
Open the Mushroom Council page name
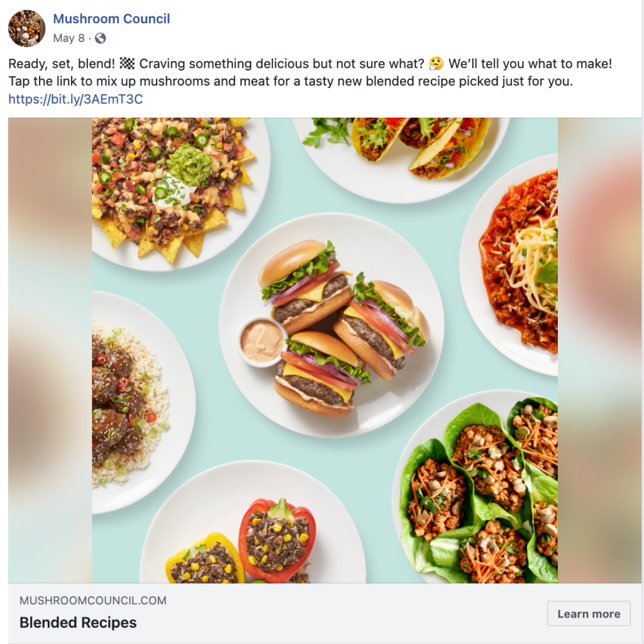point(111,19)
